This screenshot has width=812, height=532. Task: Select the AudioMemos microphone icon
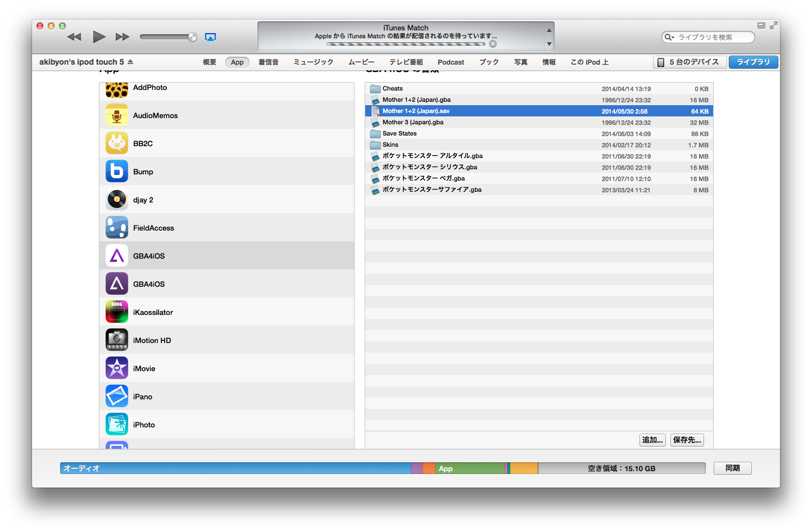(117, 115)
